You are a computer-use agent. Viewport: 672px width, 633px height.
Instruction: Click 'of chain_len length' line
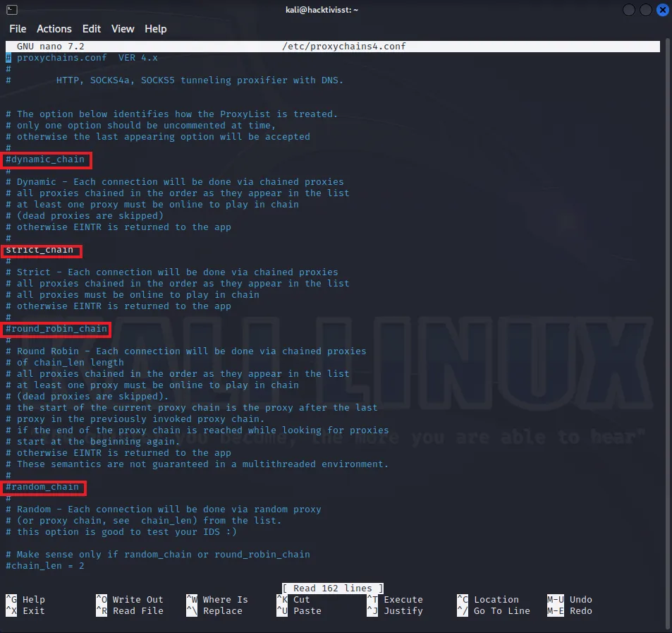pos(65,363)
